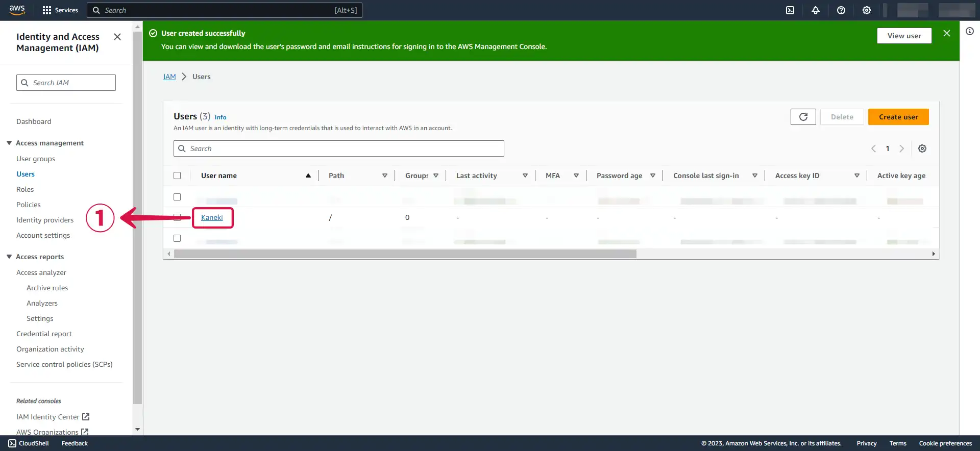Open table preferences gear icon
The height and width of the screenshot is (451, 980).
(x=922, y=148)
